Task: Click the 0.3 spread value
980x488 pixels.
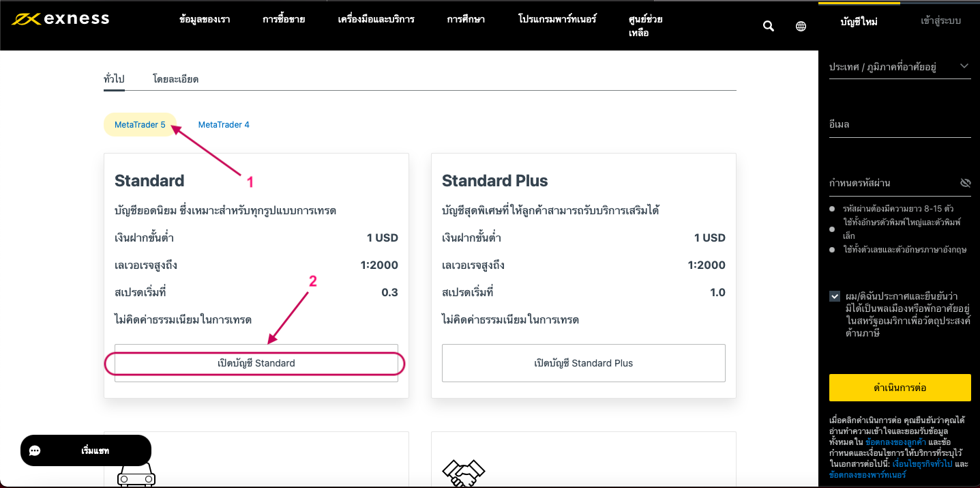Action: click(x=389, y=292)
